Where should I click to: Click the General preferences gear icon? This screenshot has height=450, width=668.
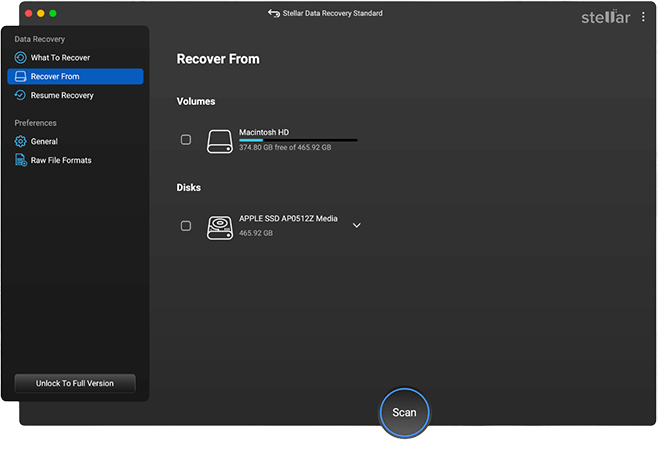tap(20, 142)
